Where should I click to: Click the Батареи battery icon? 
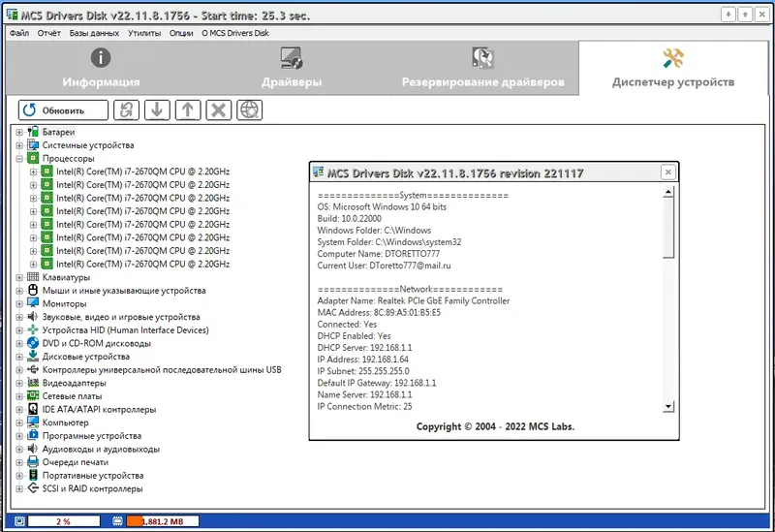33,132
